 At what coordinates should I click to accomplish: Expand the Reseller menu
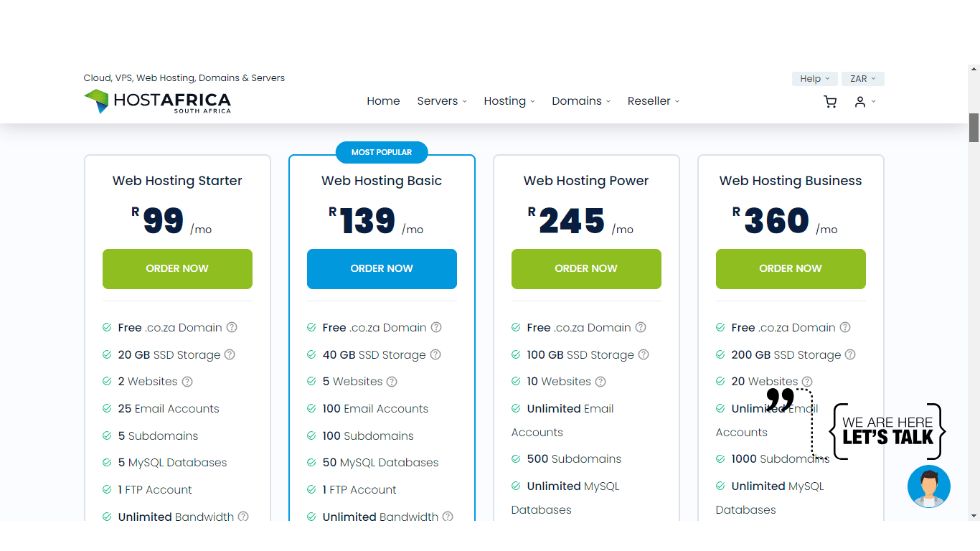pos(654,101)
